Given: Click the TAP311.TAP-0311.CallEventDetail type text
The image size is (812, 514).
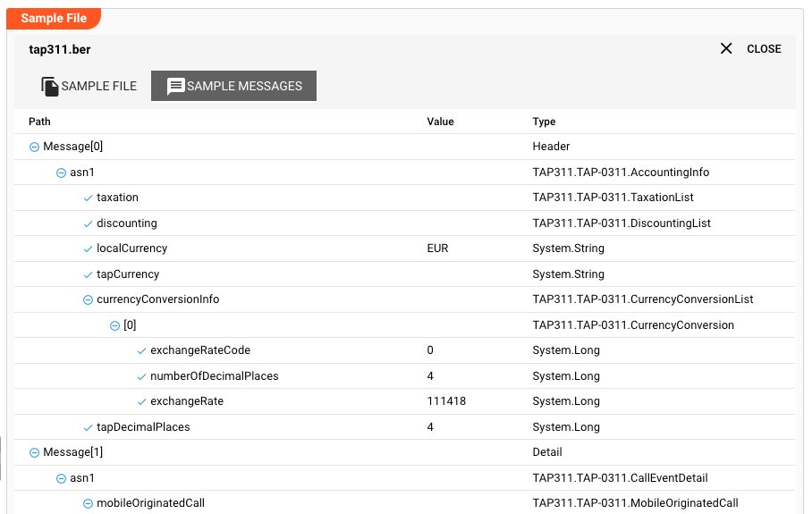Looking at the screenshot, I should (x=620, y=477).
